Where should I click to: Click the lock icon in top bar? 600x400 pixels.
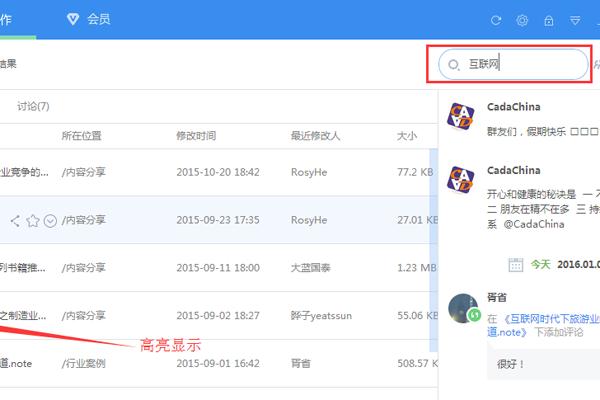click(549, 20)
